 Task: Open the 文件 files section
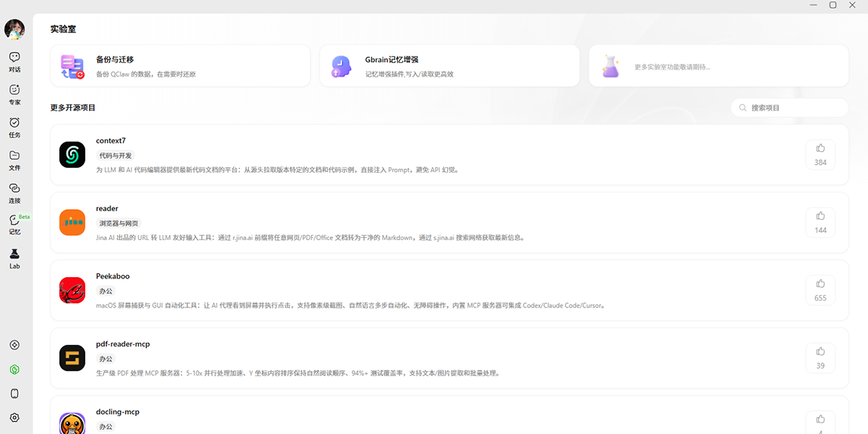[14, 161]
